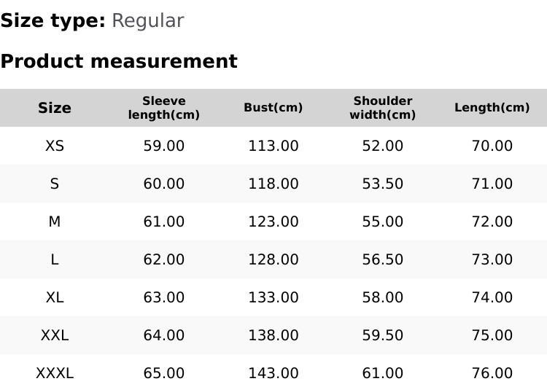Click the 59.50 shoulder width for XXL
The image size is (547, 392).
(x=383, y=335)
